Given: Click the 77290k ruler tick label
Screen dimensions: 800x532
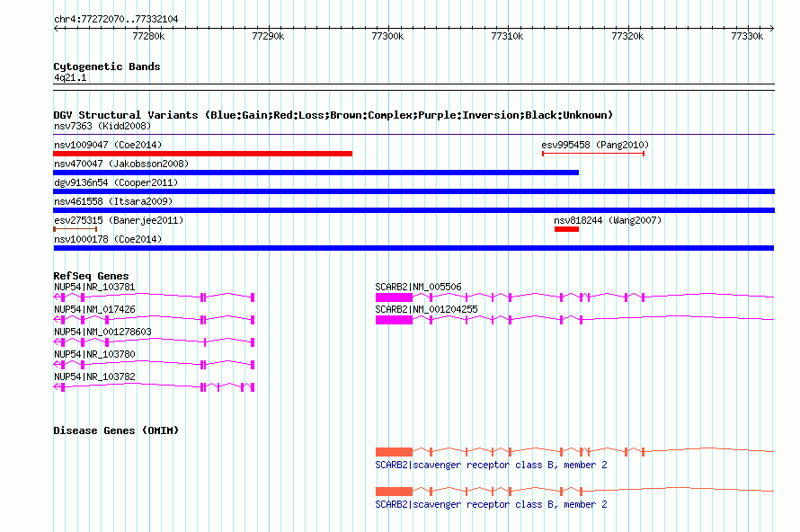Looking at the screenshot, I should [268, 36].
